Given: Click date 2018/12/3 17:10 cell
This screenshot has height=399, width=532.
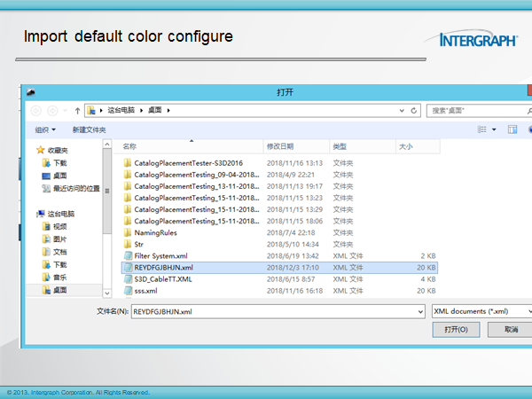Looking at the screenshot, I should 293,268.
